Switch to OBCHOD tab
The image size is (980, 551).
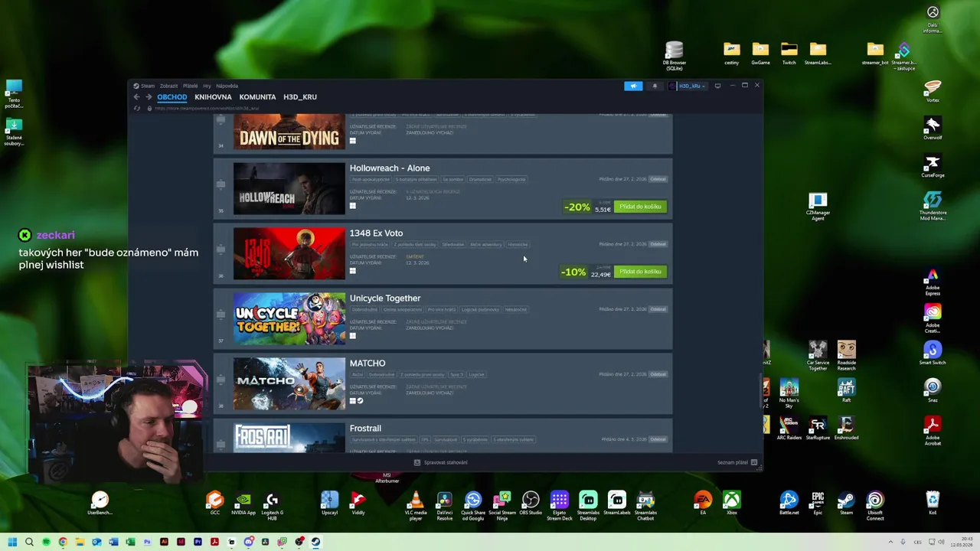tap(172, 97)
